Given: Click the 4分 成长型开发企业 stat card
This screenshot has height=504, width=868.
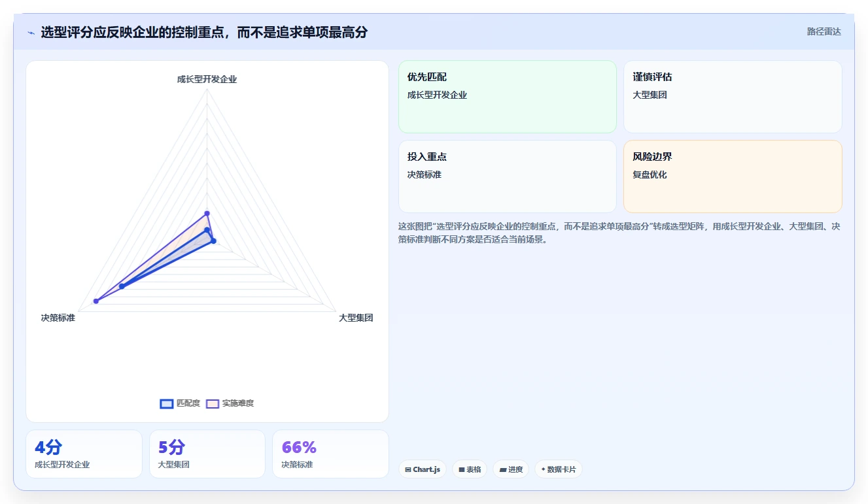Looking at the screenshot, I should (x=84, y=454).
